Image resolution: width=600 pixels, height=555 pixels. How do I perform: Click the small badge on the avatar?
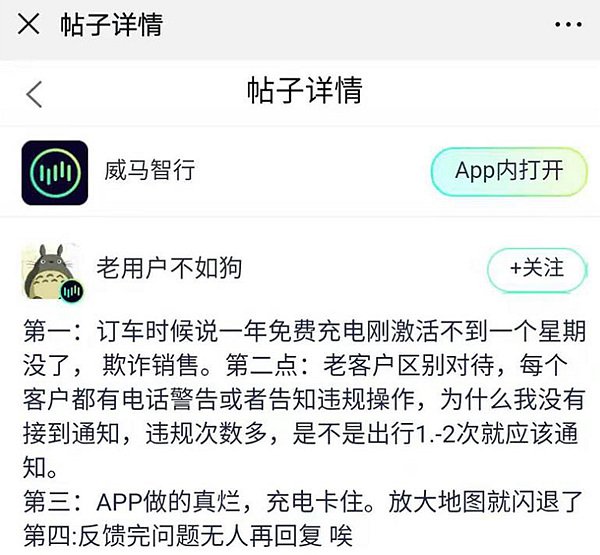(x=72, y=291)
